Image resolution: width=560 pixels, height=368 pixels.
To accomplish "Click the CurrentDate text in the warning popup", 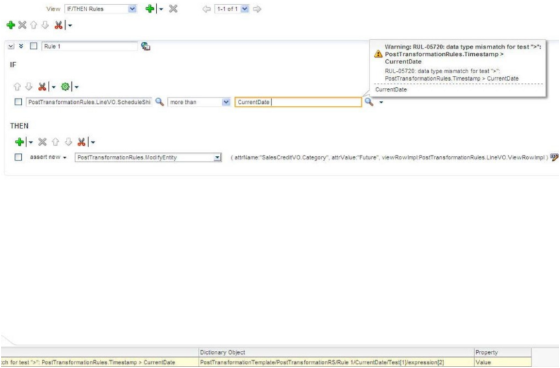I will [x=391, y=90].
